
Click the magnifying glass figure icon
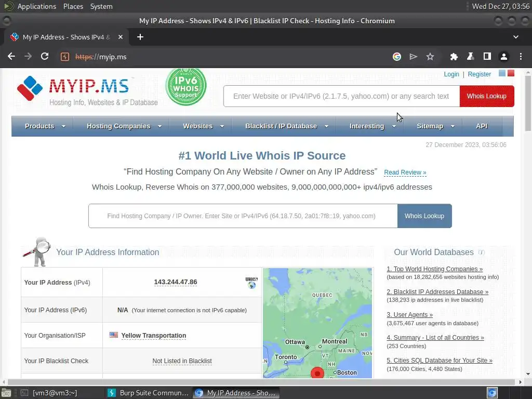37,251
